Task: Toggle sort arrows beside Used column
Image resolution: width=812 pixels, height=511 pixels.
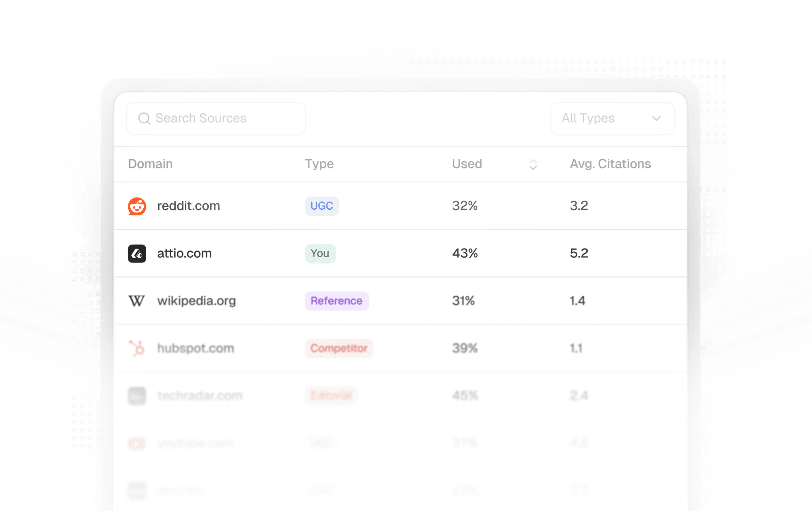Action: click(533, 165)
